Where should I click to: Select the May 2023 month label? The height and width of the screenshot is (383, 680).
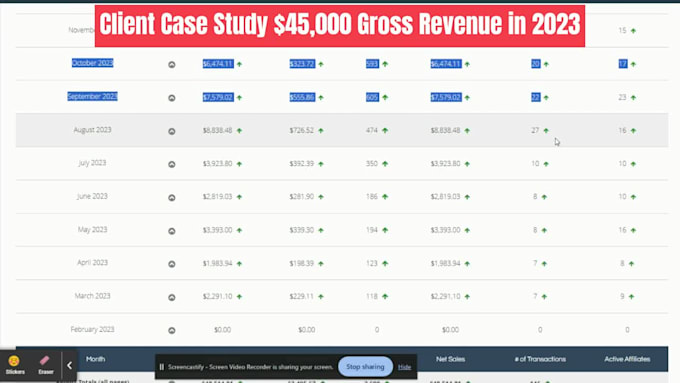click(92, 229)
